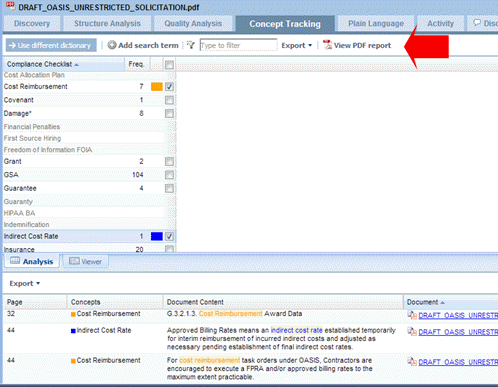Check the Grant checkbox
Image resolution: width=498 pixels, height=387 pixels.
[x=169, y=162]
